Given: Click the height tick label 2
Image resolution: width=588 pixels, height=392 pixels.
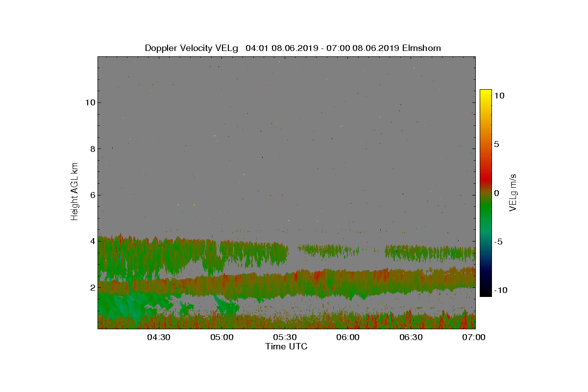Looking at the screenshot, I should point(92,288).
